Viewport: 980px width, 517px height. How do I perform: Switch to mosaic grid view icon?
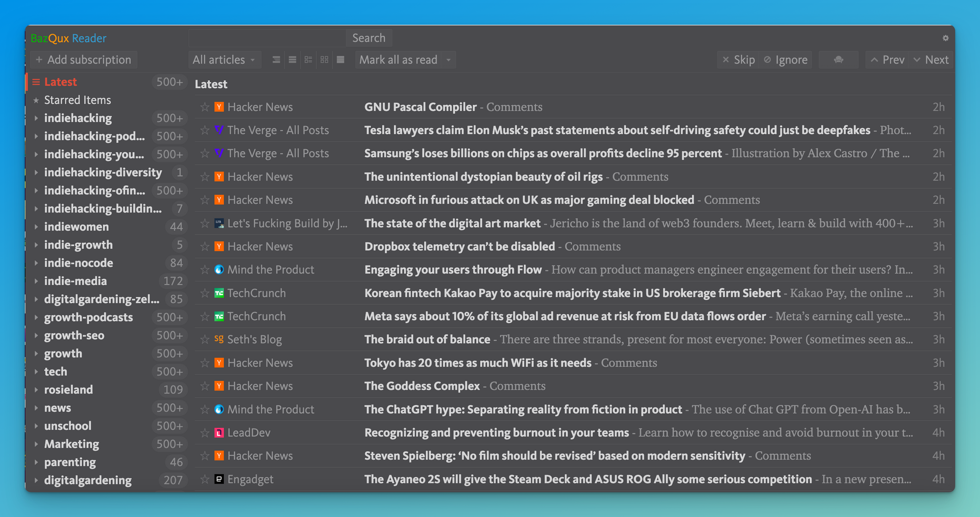coord(324,60)
